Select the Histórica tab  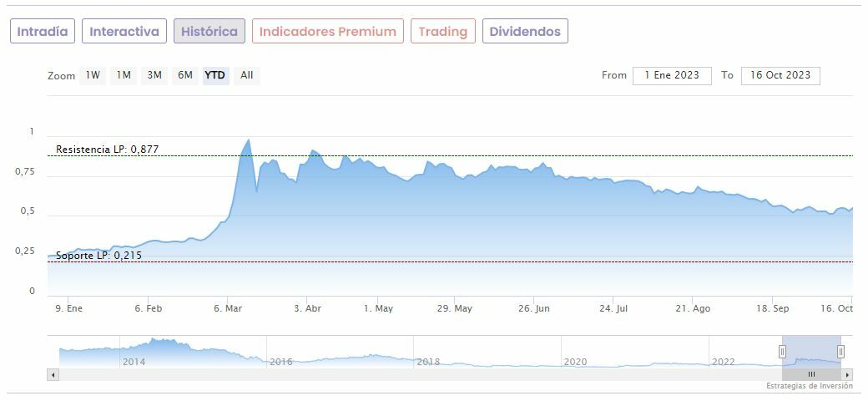tap(209, 32)
